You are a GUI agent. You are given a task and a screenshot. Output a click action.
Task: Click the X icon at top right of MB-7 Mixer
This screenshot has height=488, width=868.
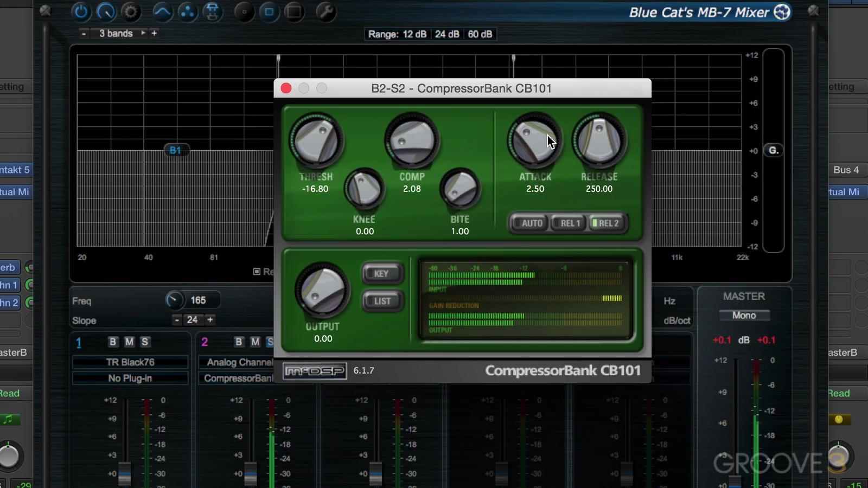[x=813, y=10]
